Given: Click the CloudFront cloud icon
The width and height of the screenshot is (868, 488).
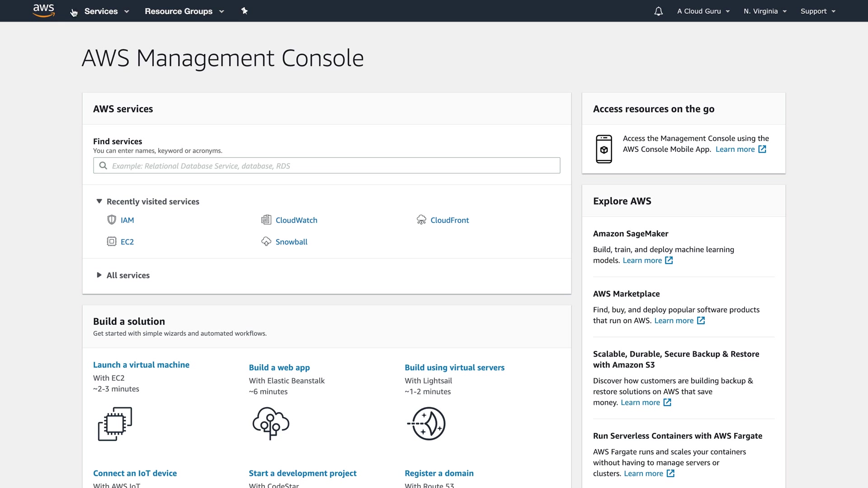Looking at the screenshot, I should coord(421,220).
